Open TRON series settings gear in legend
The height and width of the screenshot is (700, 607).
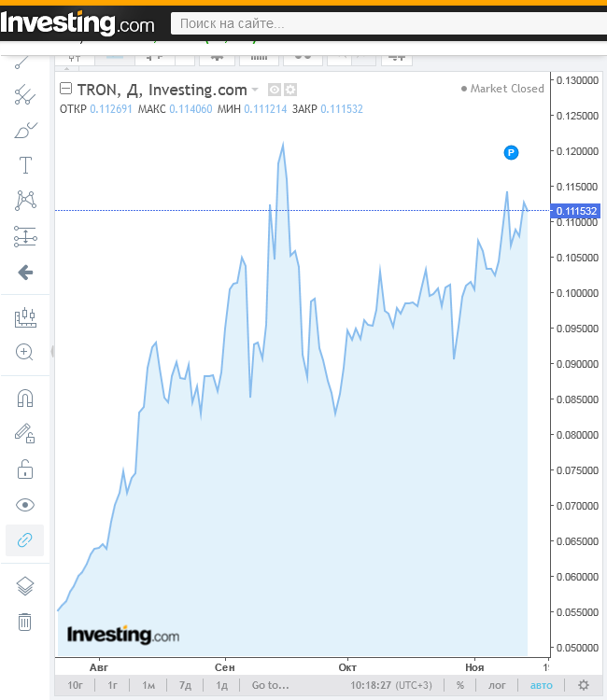pyautogui.click(x=290, y=90)
